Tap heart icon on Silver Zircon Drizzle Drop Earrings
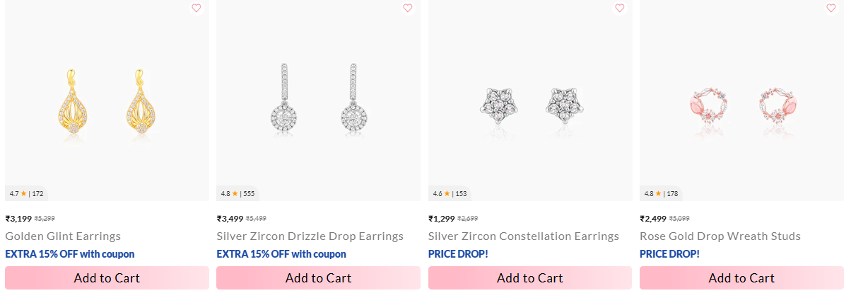The width and height of the screenshot is (868, 298). [408, 8]
